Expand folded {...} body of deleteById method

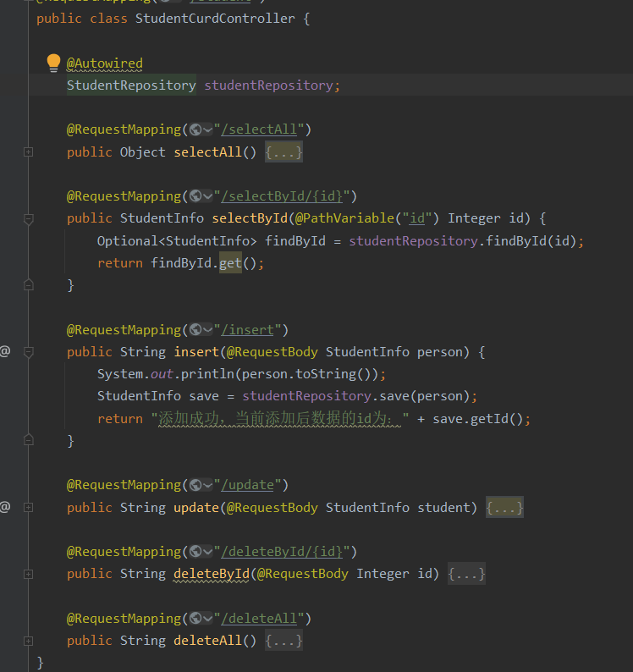466,574
